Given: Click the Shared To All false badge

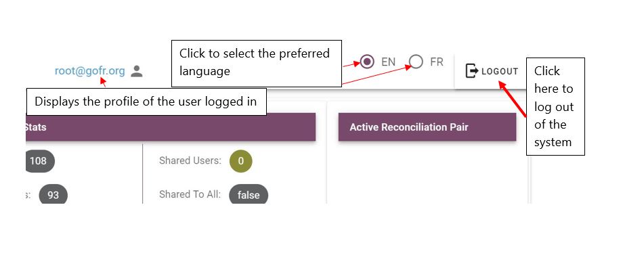Looking at the screenshot, I should point(249,194).
